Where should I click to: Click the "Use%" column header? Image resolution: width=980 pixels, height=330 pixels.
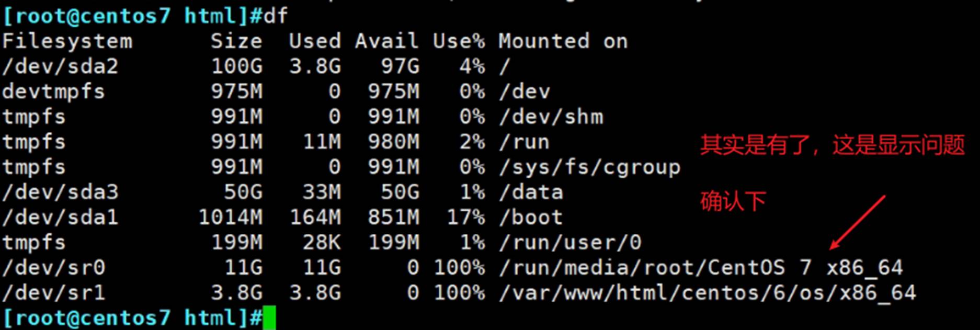click(x=459, y=41)
